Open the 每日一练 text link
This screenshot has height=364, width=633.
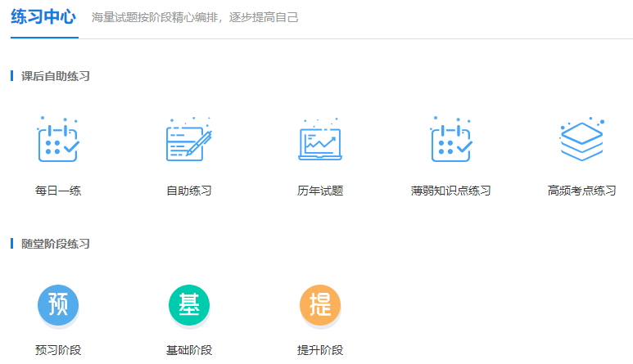58,191
